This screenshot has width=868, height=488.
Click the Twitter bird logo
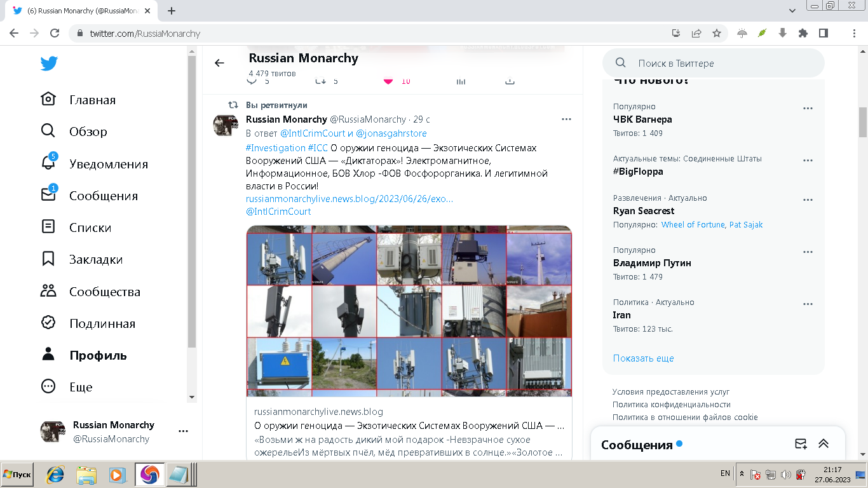tap(49, 64)
